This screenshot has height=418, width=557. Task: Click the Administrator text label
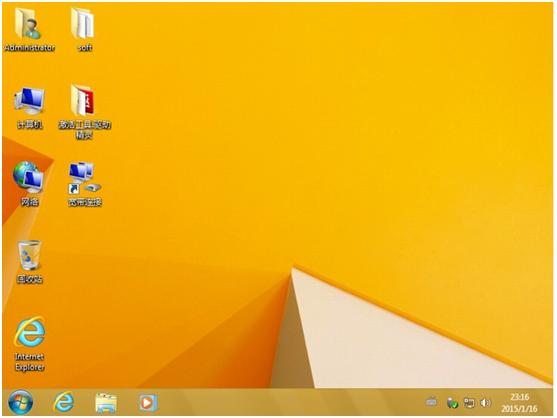pos(29,48)
